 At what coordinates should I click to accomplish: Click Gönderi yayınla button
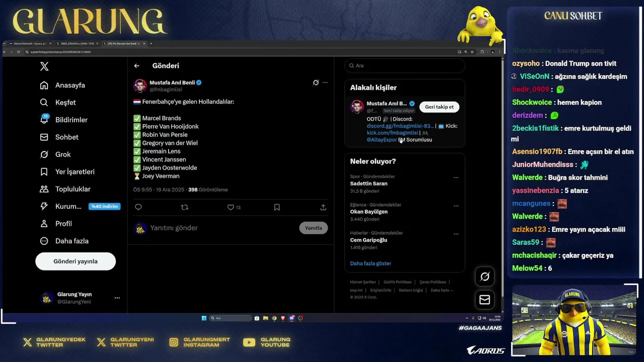pyautogui.click(x=75, y=261)
